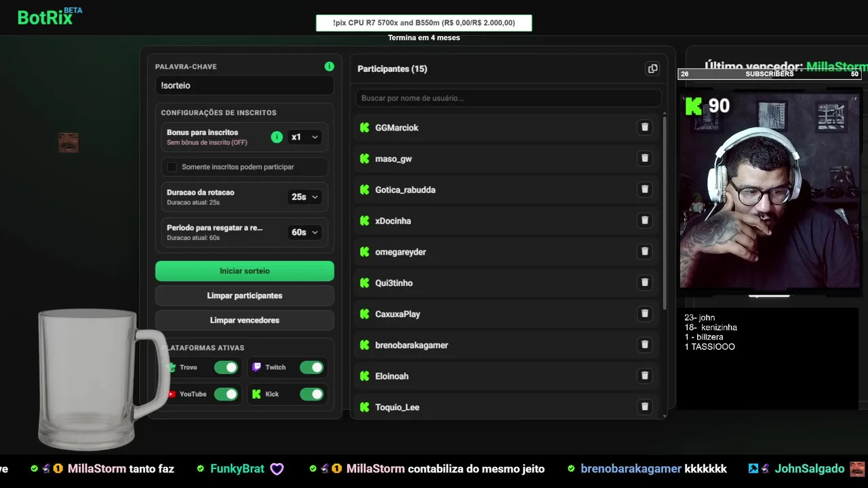The height and width of the screenshot is (488, 868).
Task: Click trash icon beside xDocinha
Action: (644, 220)
